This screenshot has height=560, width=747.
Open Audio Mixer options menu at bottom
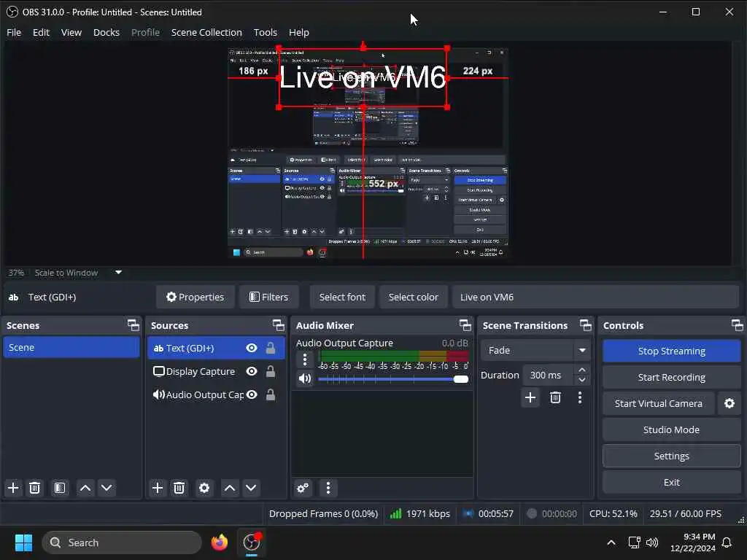coord(328,488)
